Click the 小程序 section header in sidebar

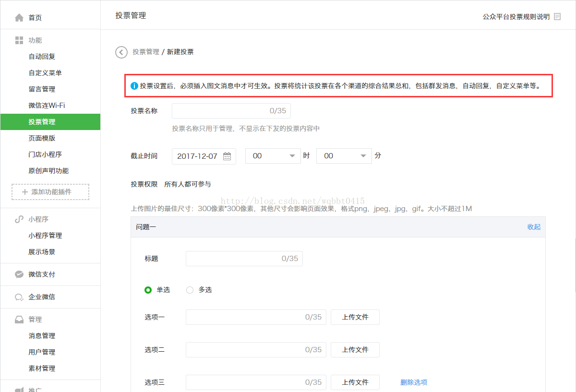38,219
